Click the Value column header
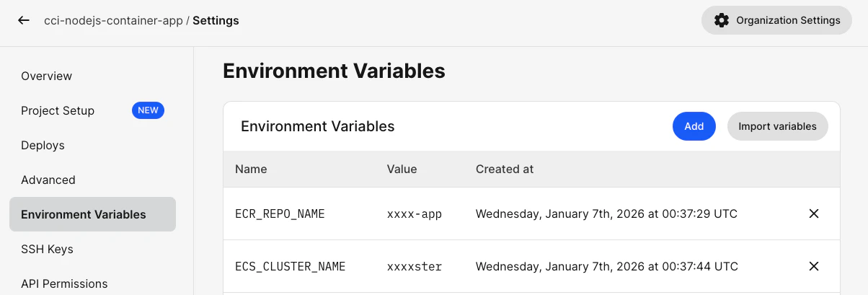The width and height of the screenshot is (868, 295). (402, 169)
